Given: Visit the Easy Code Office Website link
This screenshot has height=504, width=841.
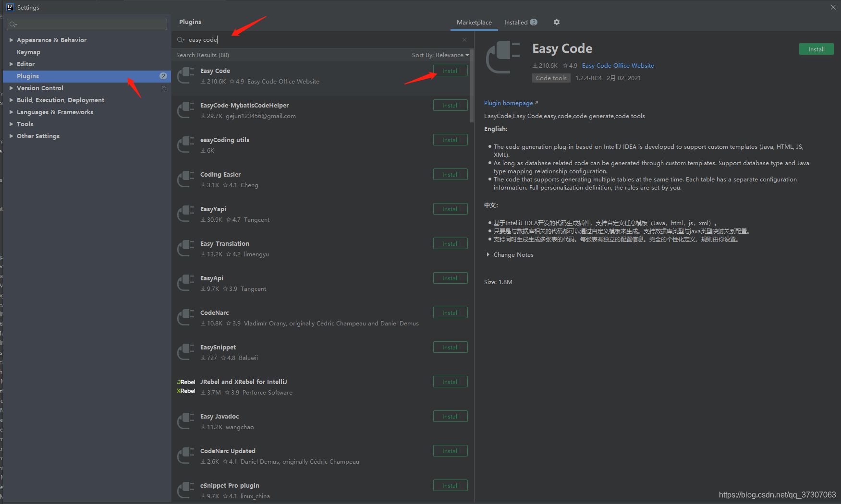Looking at the screenshot, I should tap(618, 65).
